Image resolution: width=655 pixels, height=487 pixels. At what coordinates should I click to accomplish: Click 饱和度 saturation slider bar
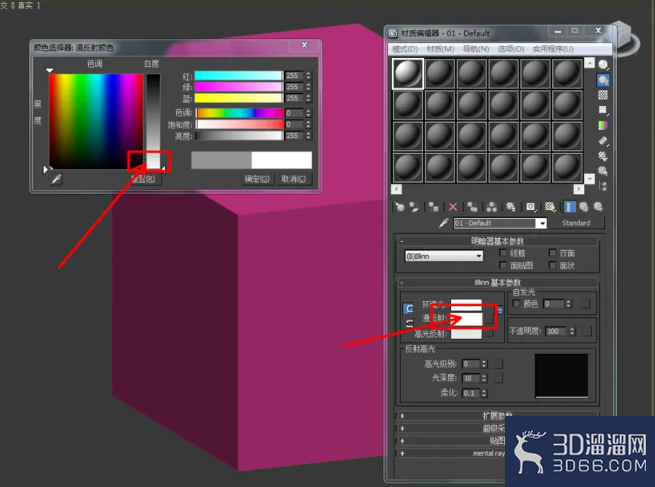tap(239, 124)
